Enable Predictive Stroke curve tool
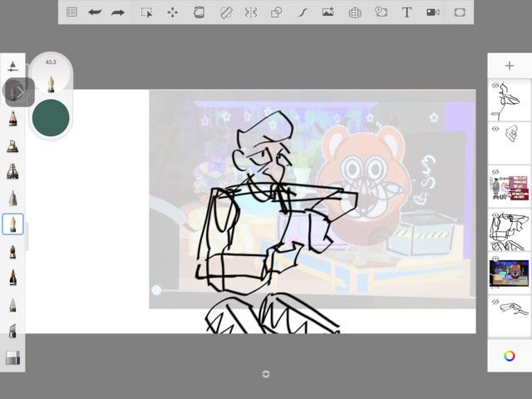Image resolution: width=532 pixels, height=399 pixels. coord(303,12)
